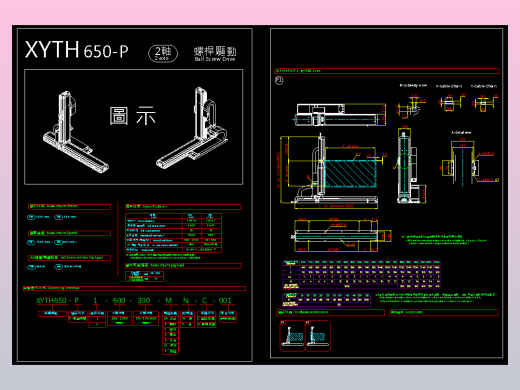Image resolution: width=520 pixels, height=390 pixels.
Task: Select the cyan hatched work area
Action: click(x=351, y=174)
